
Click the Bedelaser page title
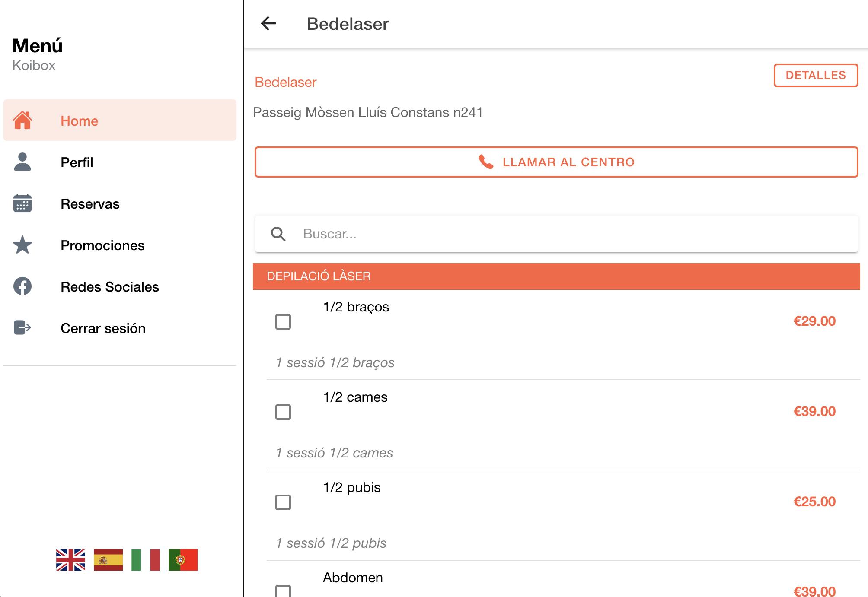348,24
